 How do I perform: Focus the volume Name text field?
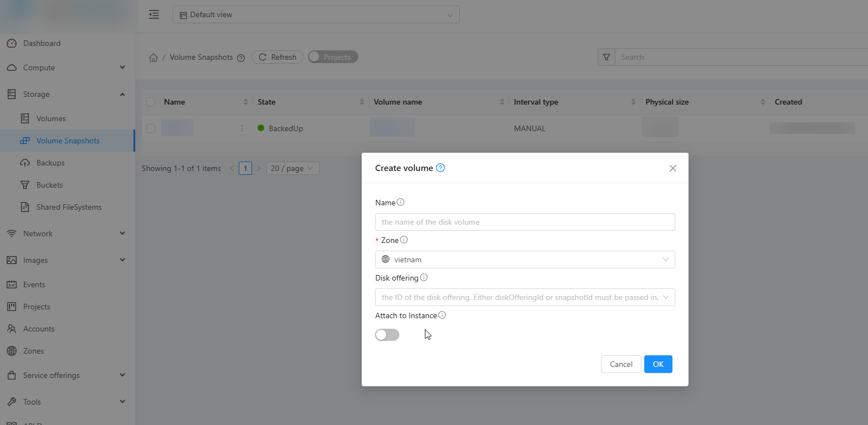pyautogui.click(x=525, y=222)
